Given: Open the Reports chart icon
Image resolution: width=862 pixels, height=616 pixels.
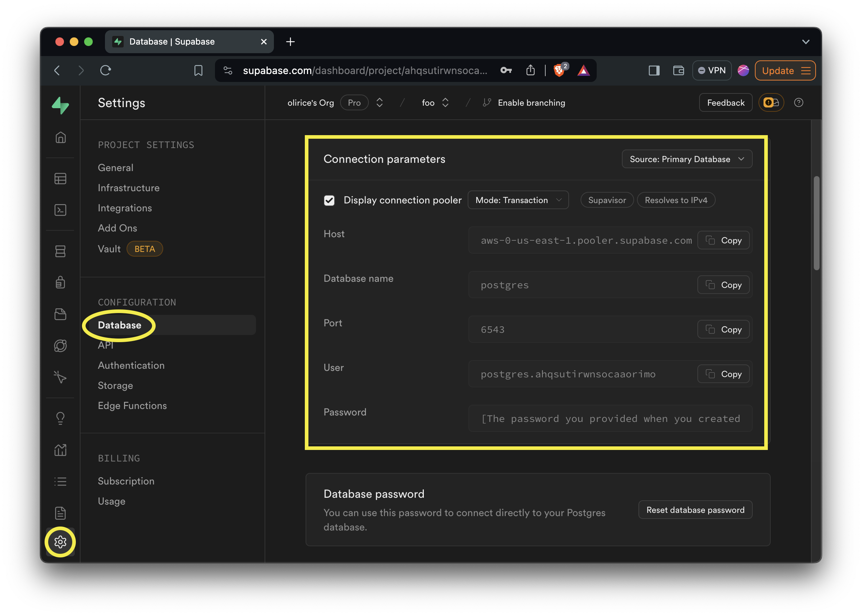Looking at the screenshot, I should click(60, 450).
